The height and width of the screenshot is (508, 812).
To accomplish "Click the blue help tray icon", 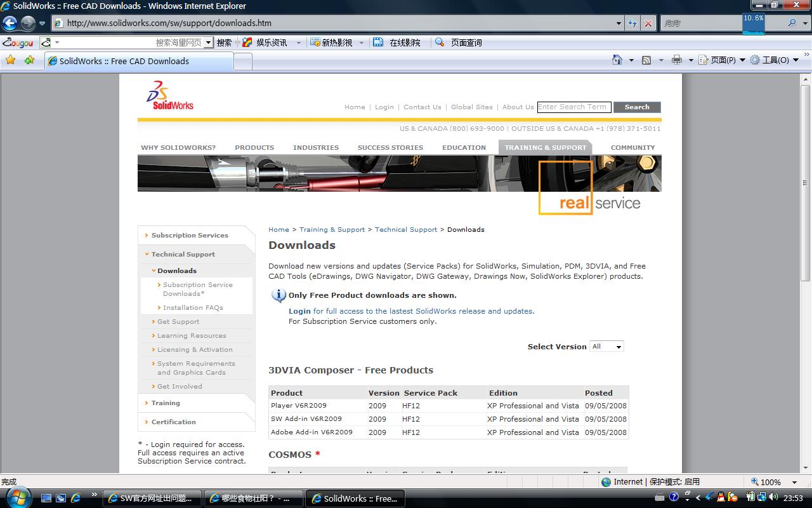I will tap(674, 497).
